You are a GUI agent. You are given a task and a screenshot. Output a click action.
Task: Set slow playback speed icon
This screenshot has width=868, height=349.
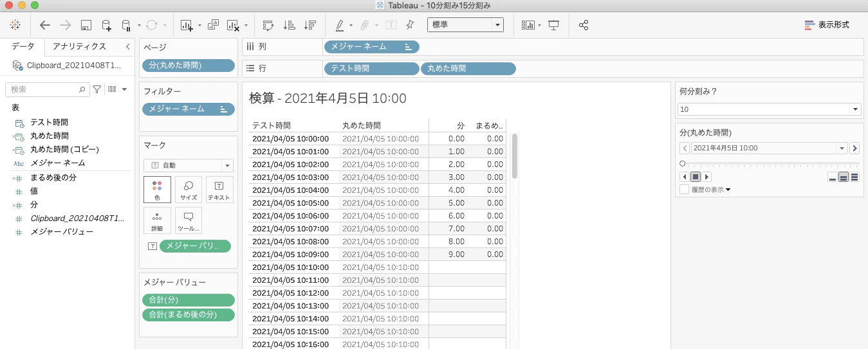833,177
